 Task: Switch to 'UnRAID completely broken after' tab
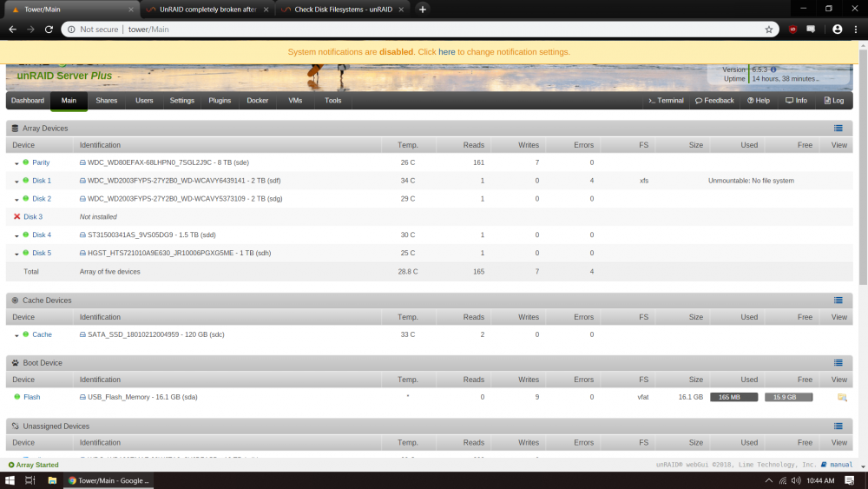(207, 10)
